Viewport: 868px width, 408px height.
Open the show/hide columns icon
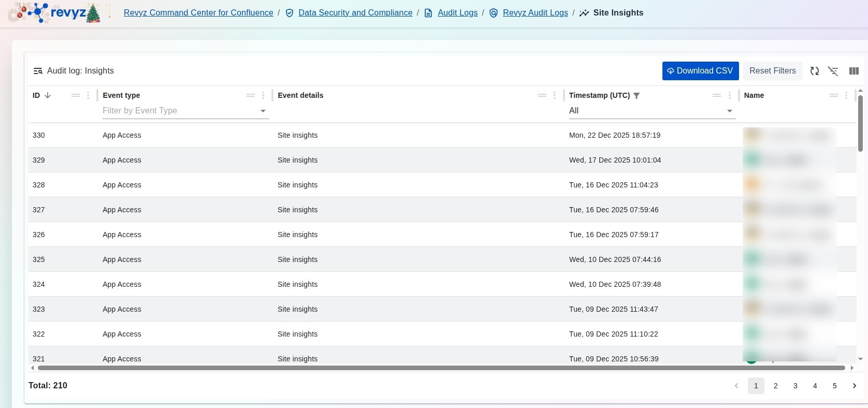point(853,71)
